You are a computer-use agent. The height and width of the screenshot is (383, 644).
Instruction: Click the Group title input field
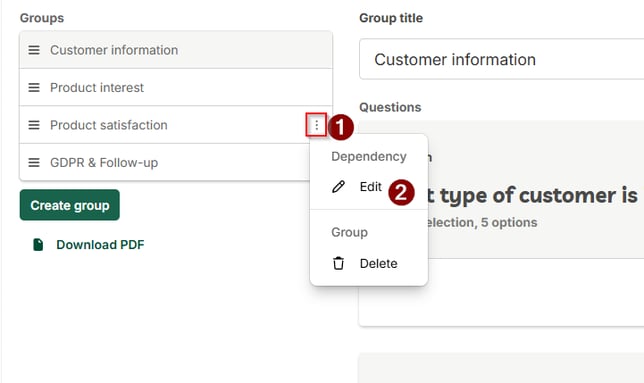click(501, 59)
